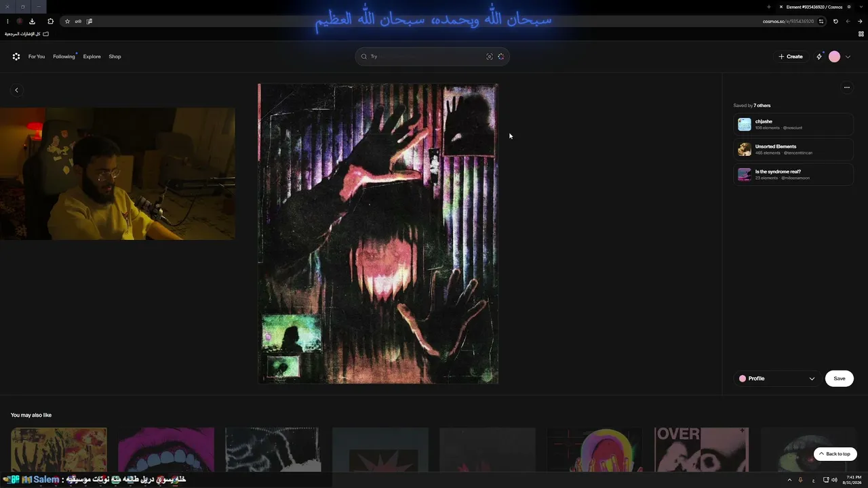Click the magnifier search icon

[364, 57]
